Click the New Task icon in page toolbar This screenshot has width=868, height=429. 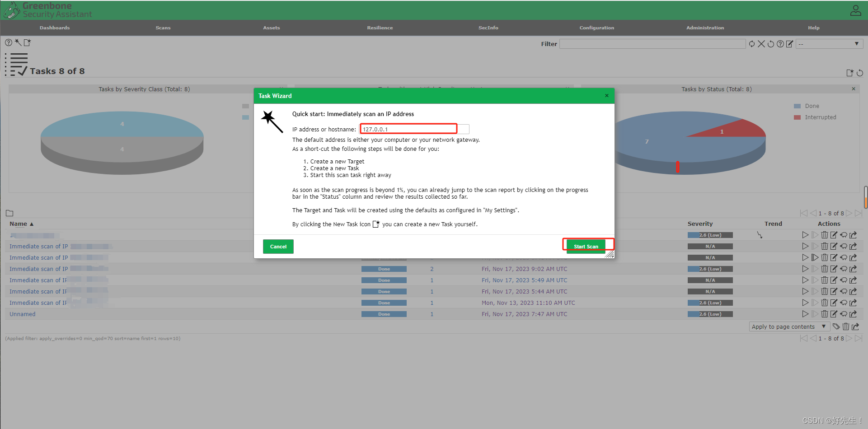27,42
